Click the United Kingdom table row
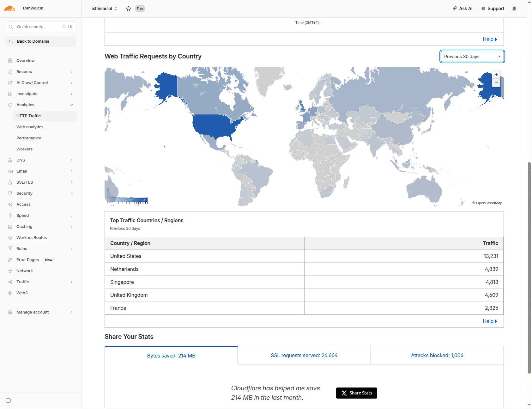 point(304,295)
